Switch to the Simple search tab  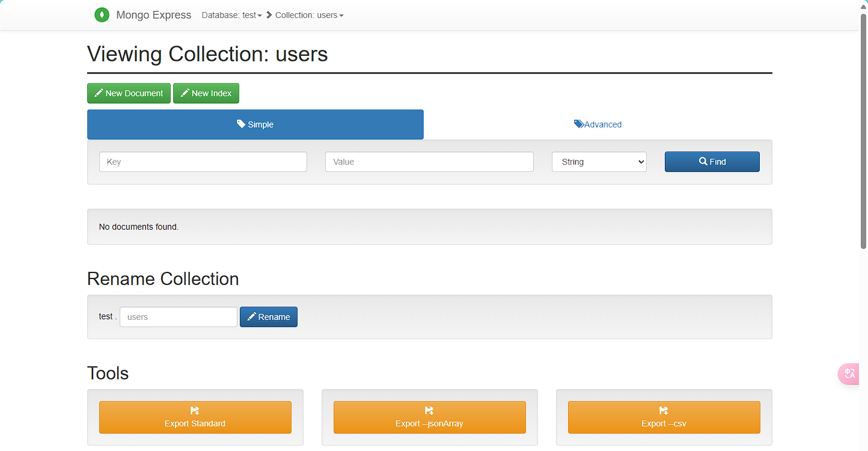(x=255, y=124)
